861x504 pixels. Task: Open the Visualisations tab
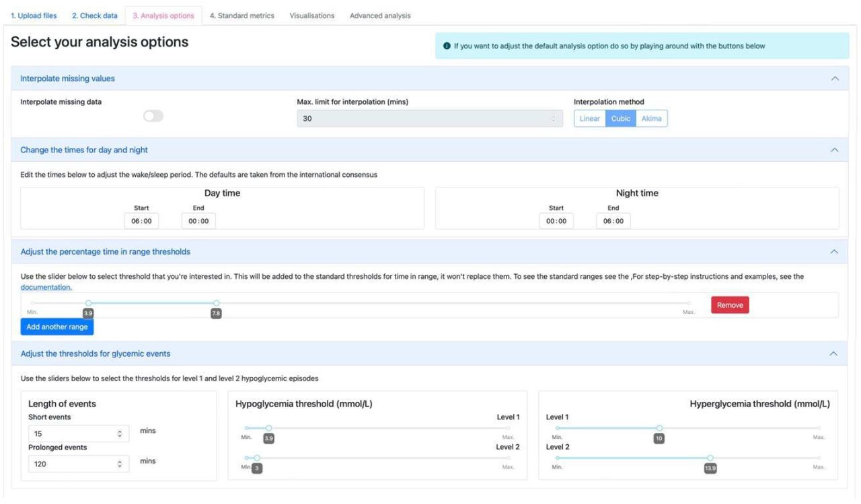312,15
